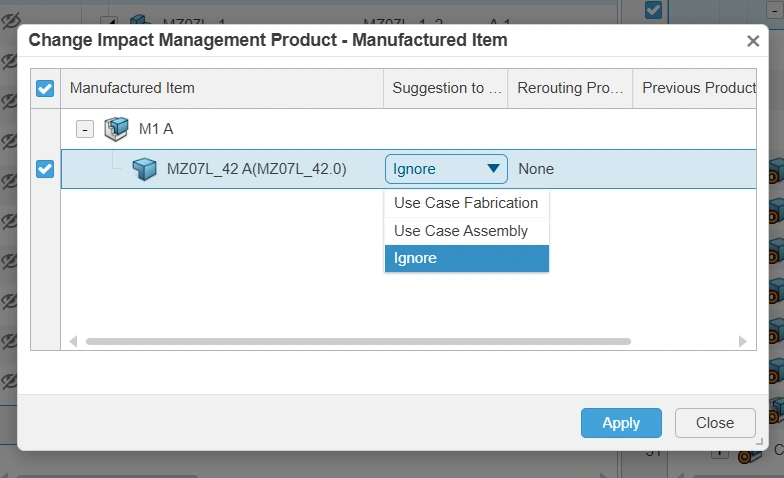Click the MZ07L_42 A part icon
The width and height of the screenshot is (784, 478).
[x=145, y=169]
